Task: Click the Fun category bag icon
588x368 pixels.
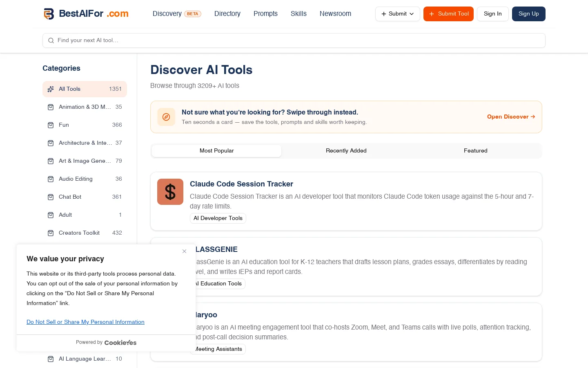Action: [51, 125]
